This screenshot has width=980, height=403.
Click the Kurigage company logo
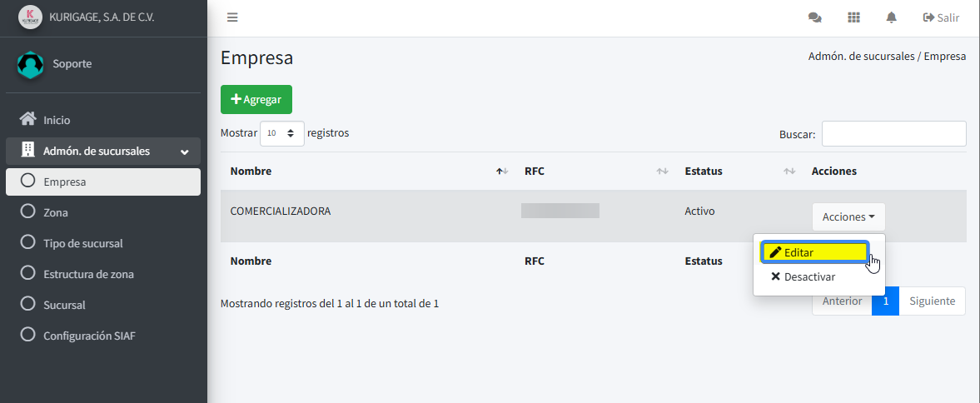[30, 17]
